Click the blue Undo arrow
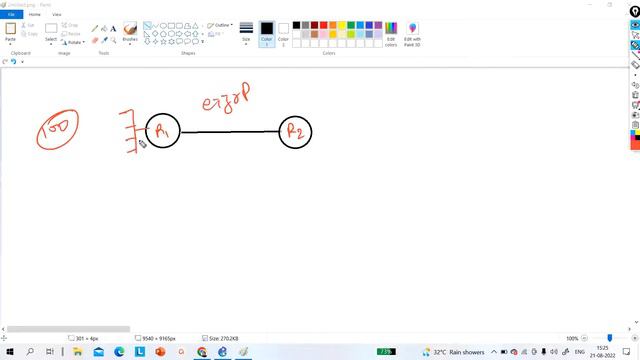The height and width of the screenshot is (360, 640). click(13, 62)
